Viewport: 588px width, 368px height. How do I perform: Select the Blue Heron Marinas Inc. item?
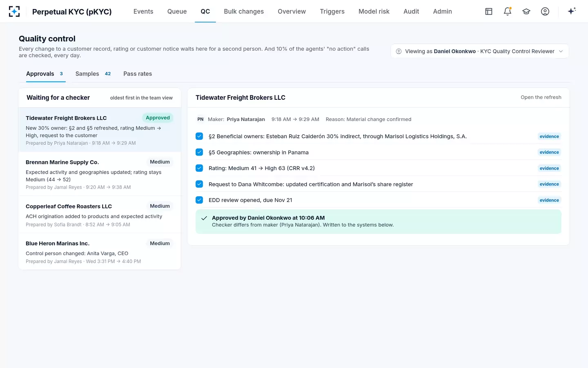coord(100,251)
